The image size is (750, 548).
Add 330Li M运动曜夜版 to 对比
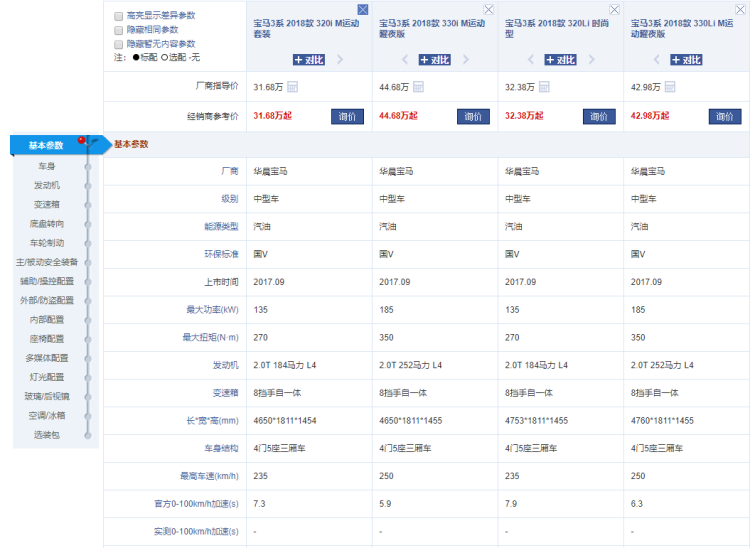click(686, 60)
